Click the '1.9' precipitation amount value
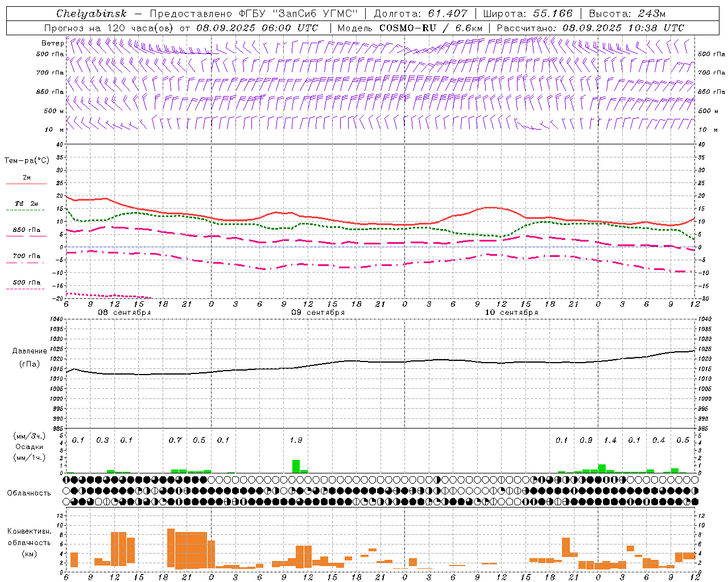Image resolution: width=728 pixels, height=582 pixels. point(296,440)
